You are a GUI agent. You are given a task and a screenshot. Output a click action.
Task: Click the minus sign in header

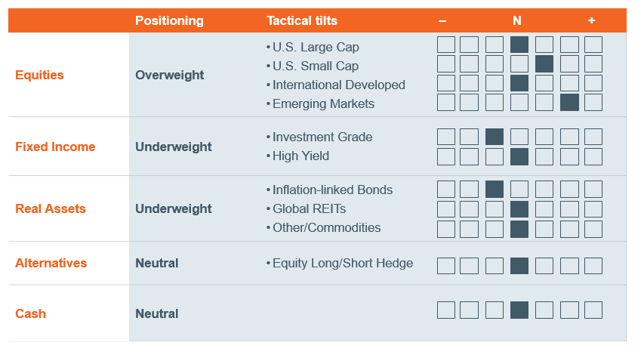point(442,21)
